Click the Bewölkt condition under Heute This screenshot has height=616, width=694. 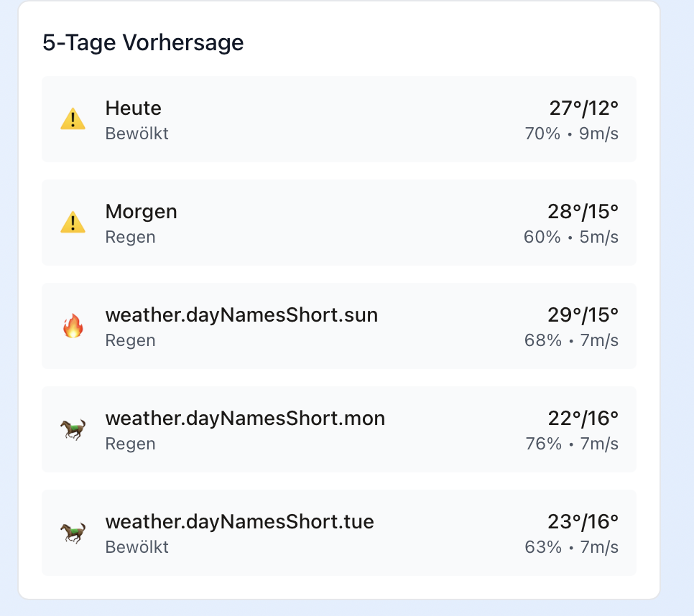click(137, 134)
